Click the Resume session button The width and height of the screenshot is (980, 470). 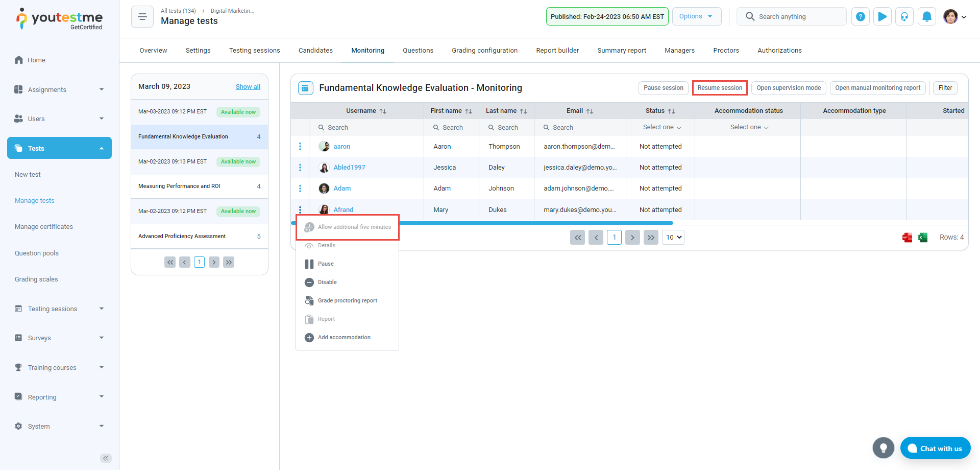tap(720, 88)
